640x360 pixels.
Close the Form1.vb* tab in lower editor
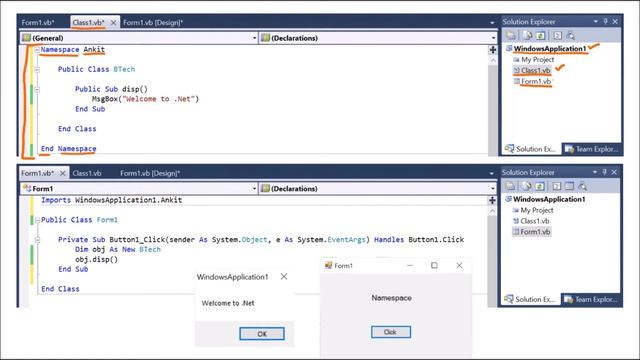click(x=62, y=173)
